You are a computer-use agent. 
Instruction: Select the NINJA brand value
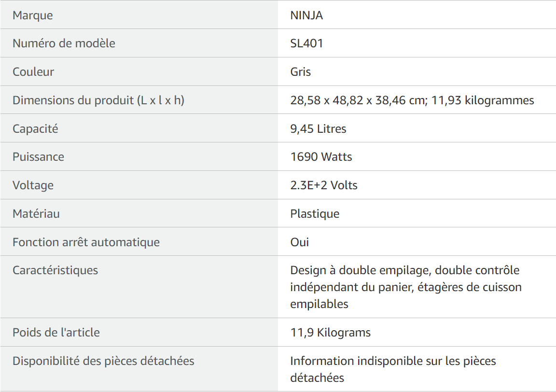pos(306,15)
